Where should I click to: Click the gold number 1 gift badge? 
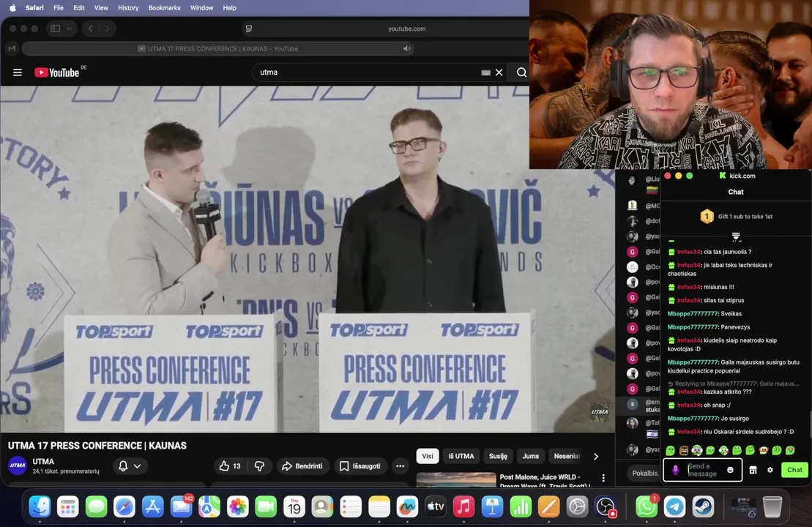pyautogui.click(x=707, y=217)
